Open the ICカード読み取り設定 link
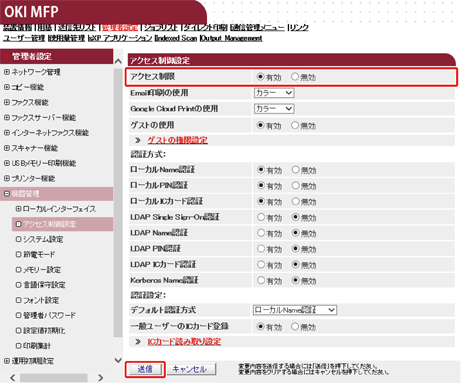Viewport: 466px width, 386px height. coord(184,342)
